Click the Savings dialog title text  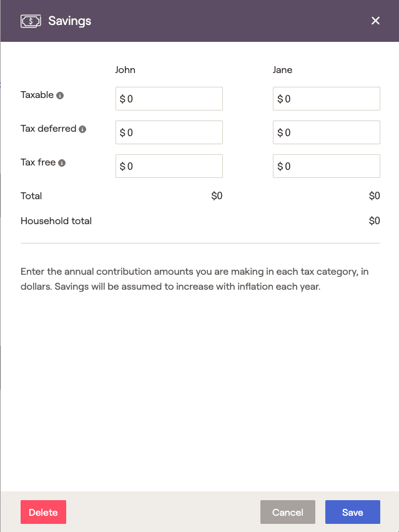tap(69, 21)
